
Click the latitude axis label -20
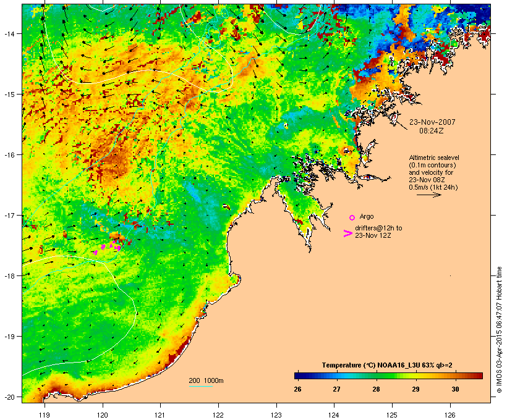click(9, 397)
